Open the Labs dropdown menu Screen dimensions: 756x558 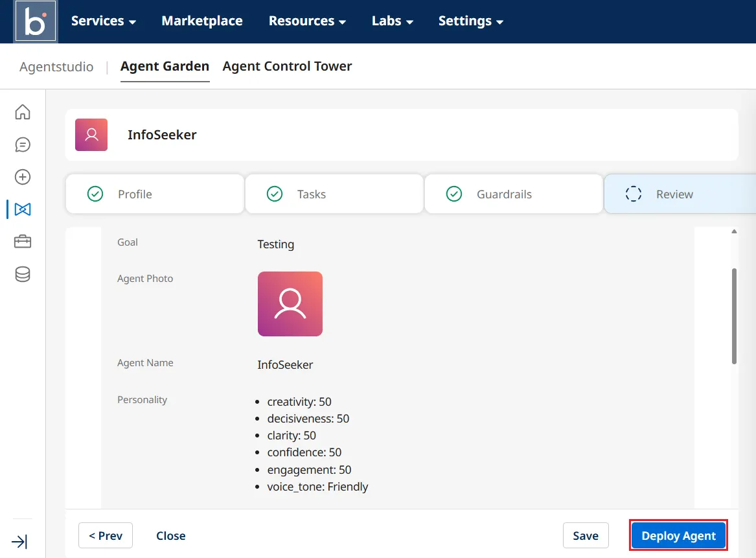click(x=392, y=21)
